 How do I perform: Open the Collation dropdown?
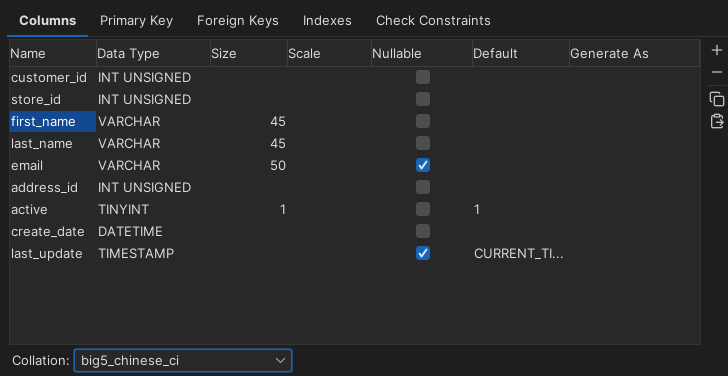click(182, 361)
